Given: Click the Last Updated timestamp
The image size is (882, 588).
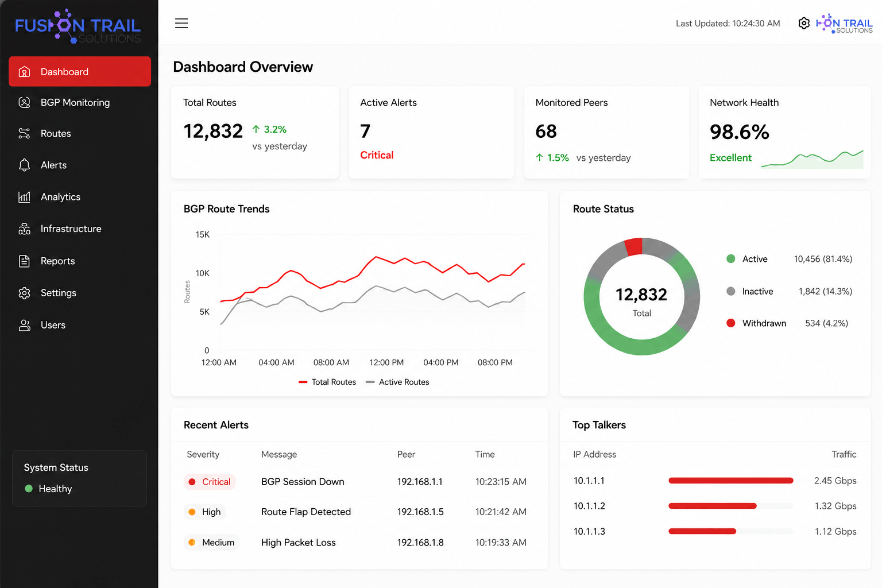Looking at the screenshot, I should [728, 24].
